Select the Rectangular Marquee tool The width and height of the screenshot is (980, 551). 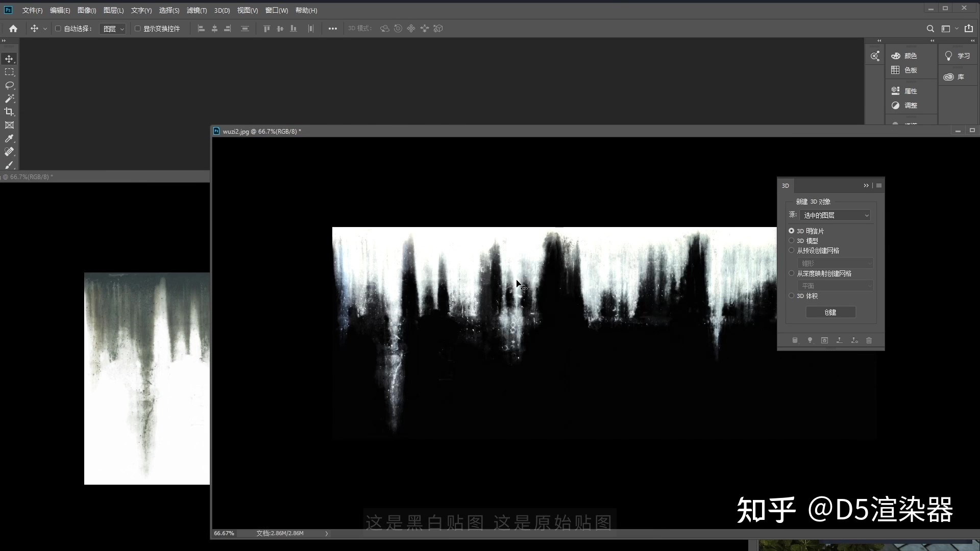tap(9, 72)
